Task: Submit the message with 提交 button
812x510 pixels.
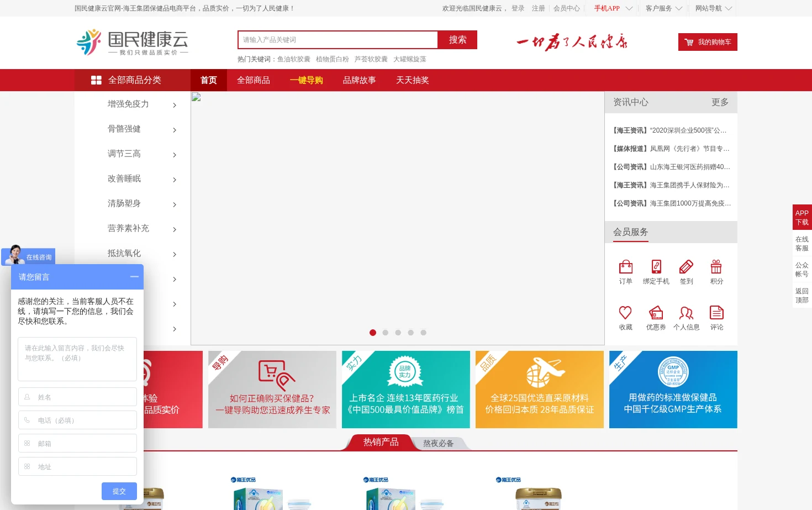Action: pyautogui.click(x=119, y=491)
